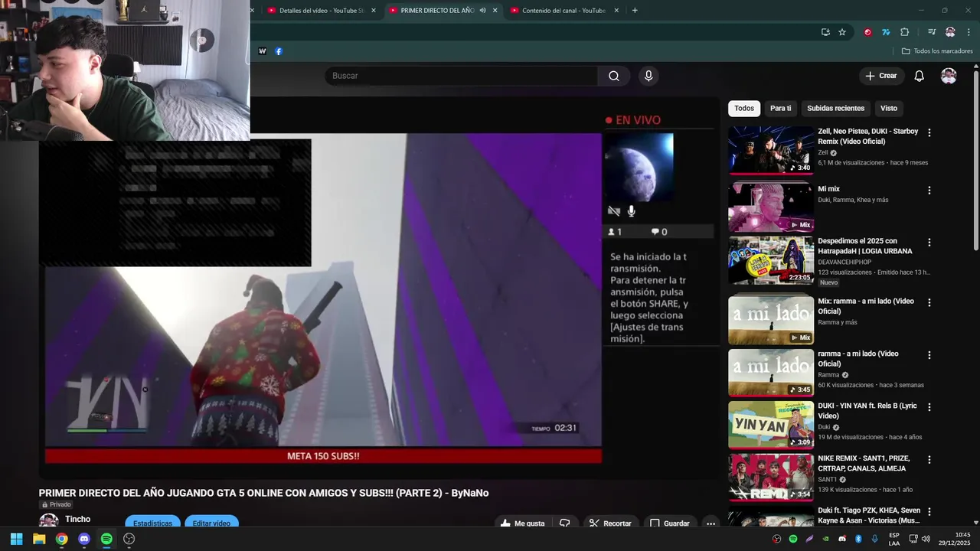Select the Para ti filter chip

pos(780,108)
